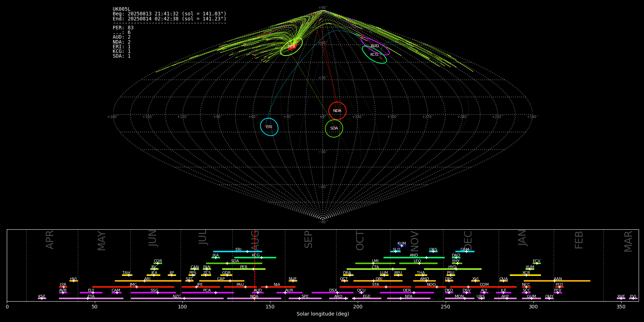Viewport: 644px width, 322px height.
Task: Select the QUA shower bar in timeline
Action: coord(503,281)
